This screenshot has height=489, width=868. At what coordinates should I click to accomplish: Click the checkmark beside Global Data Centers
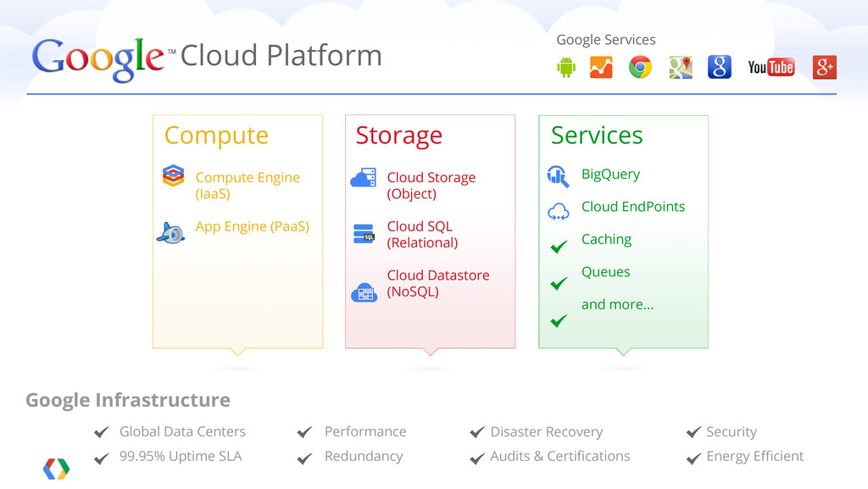click(102, 432)
